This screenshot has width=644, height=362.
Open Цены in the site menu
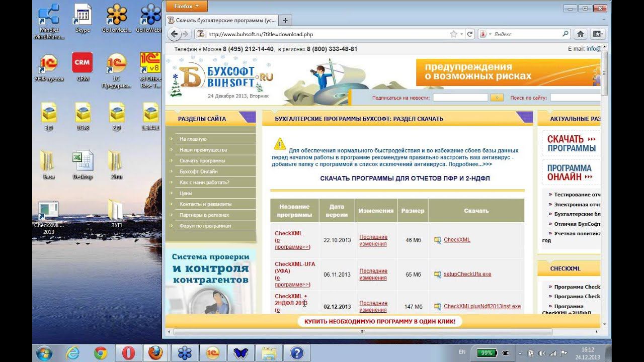tap(186, 194)
